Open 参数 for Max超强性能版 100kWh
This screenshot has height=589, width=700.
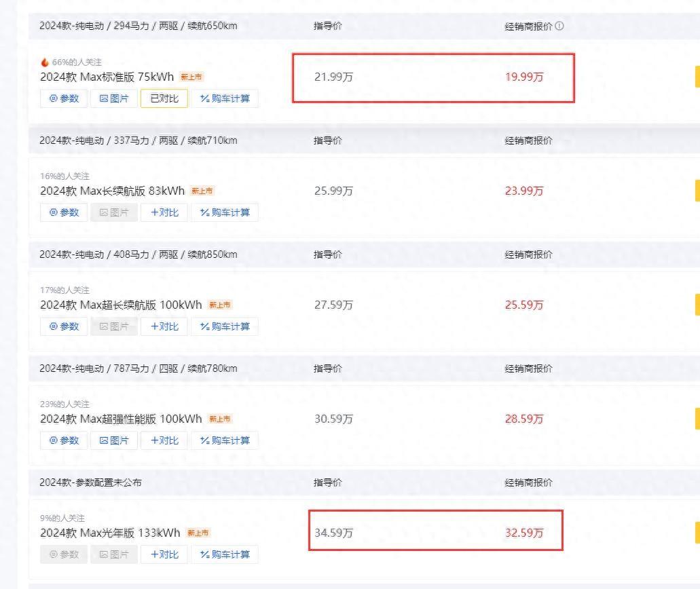coord(64,440)
